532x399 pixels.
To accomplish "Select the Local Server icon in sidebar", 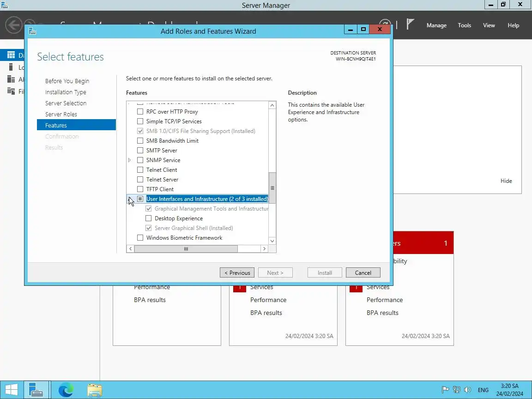I will pos(11,67).
